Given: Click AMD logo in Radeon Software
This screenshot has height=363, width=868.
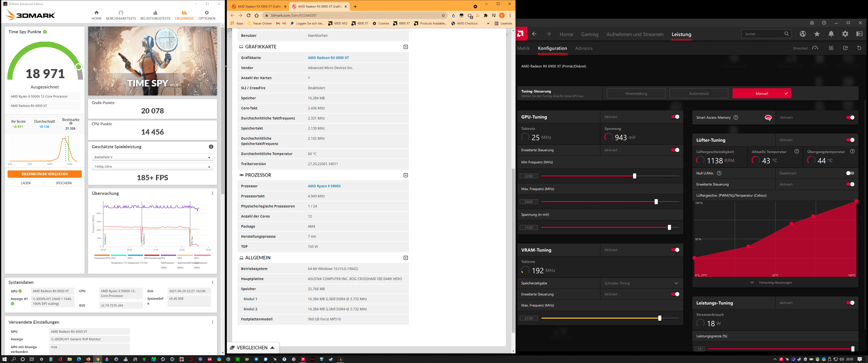Looking at the screenshot, I should pos(521,34).
